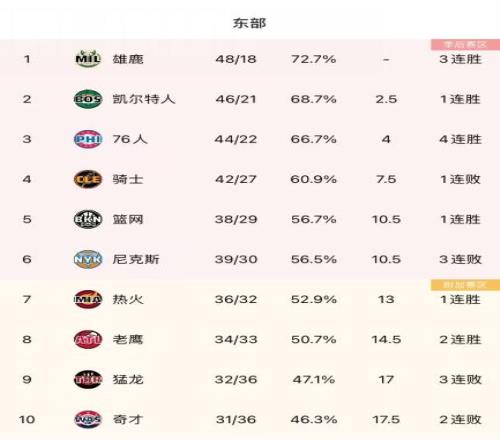This screenshot has height=440, width=500.
Task: Select the 东部 conference header
Action: (249, 23)
